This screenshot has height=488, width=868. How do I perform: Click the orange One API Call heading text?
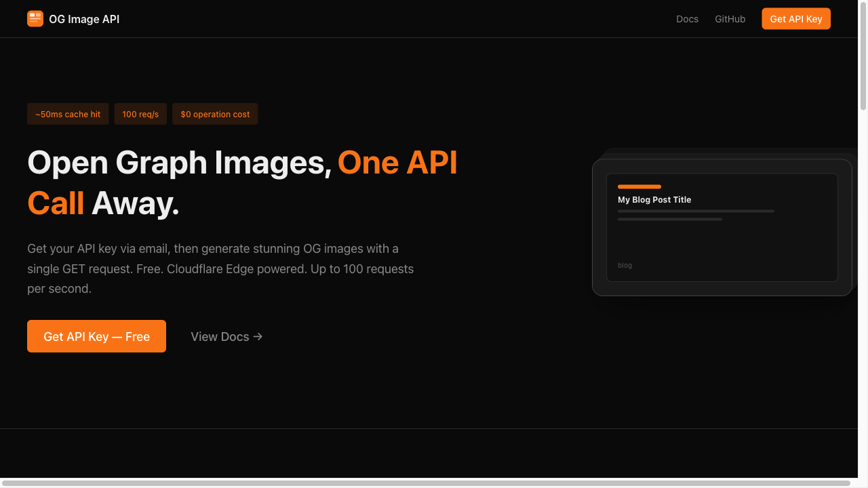click(397, 163)
